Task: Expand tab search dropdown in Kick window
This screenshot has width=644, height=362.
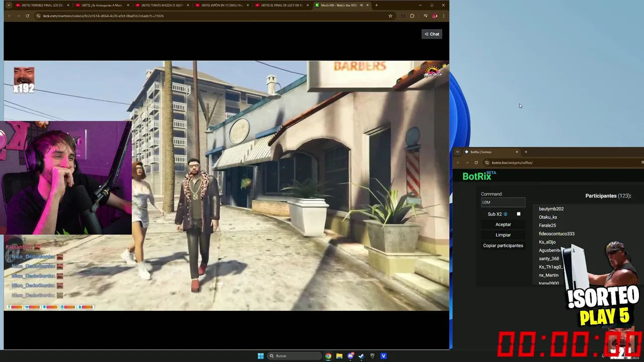Action: click(9, 5)
